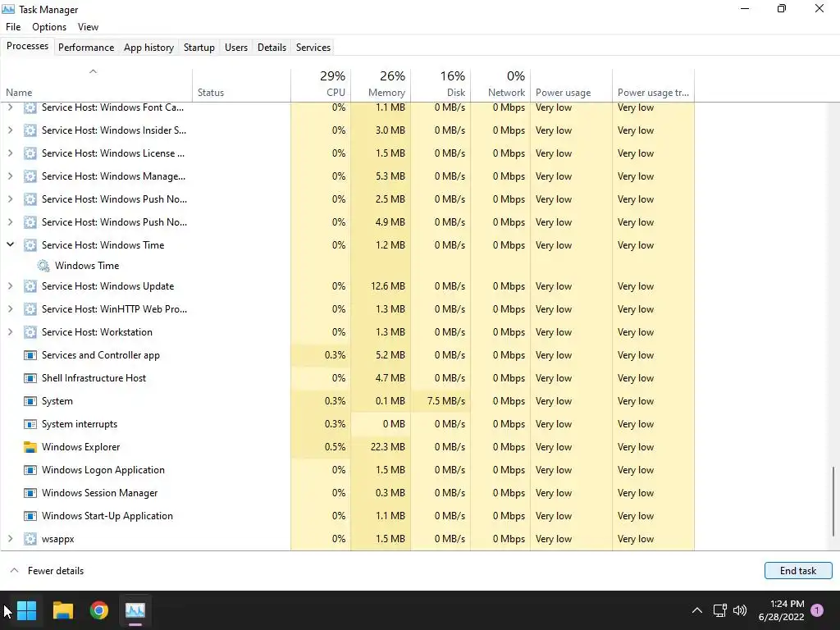Viewport: 840px width, 630px height.
Task: Click the gear icon for Service Host: Windows License
Action: (30, 153)
